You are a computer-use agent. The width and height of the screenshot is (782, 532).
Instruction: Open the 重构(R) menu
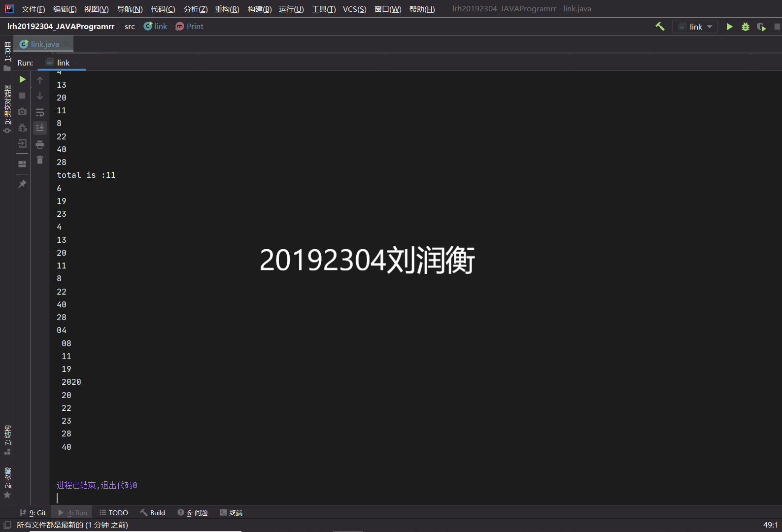point(227,9)
